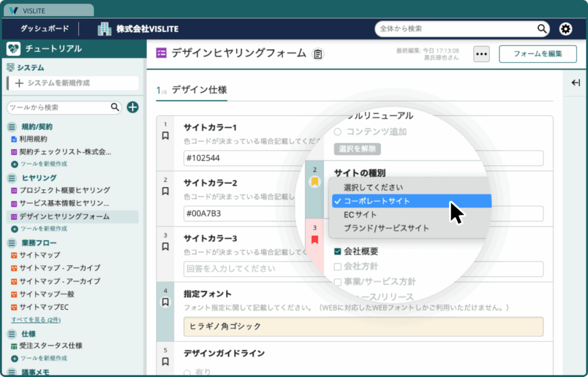
Task: Toggle the bookmark on question 4 指定フォント
Action: (x=165, y=302)
